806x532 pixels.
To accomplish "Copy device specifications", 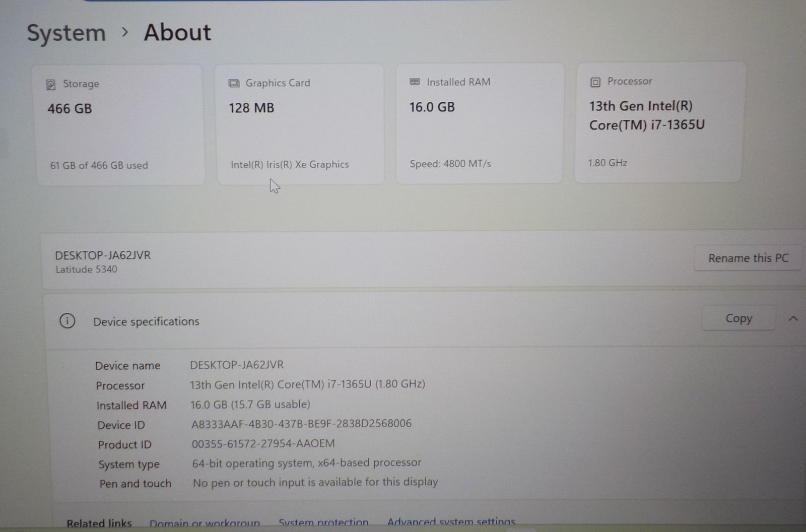I will [x=738, y=318].
